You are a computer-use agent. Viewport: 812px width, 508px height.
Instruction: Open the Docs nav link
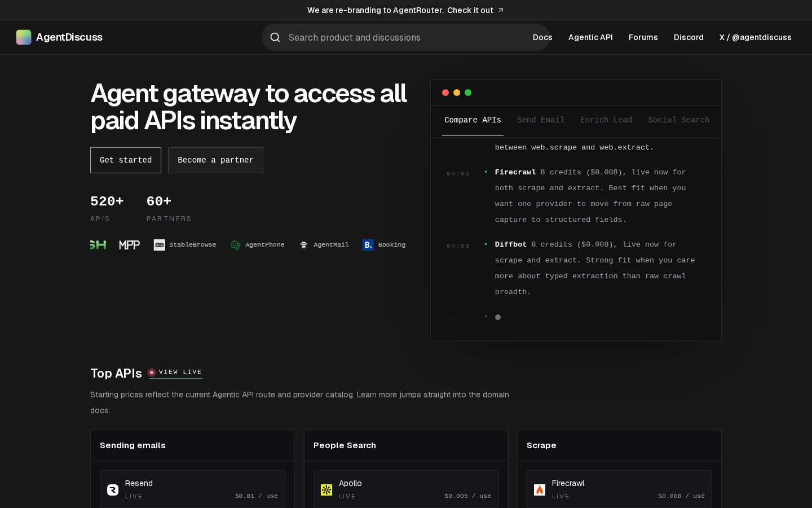(x=542, y=37)
